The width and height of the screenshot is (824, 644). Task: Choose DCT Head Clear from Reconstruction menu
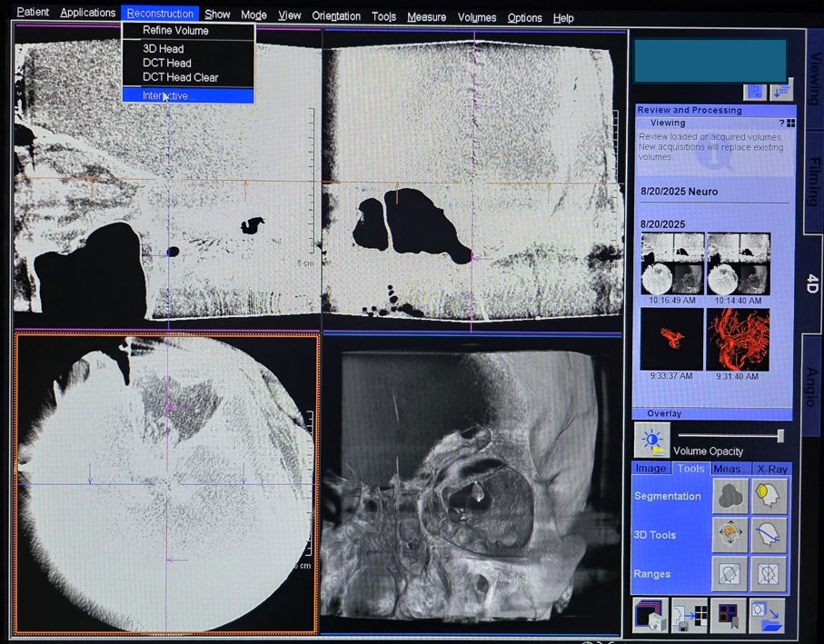point(180,77)
